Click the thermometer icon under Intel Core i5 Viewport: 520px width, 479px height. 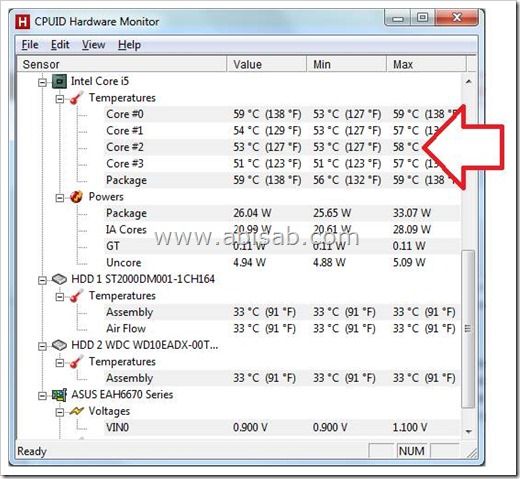(x=76, y=98)
